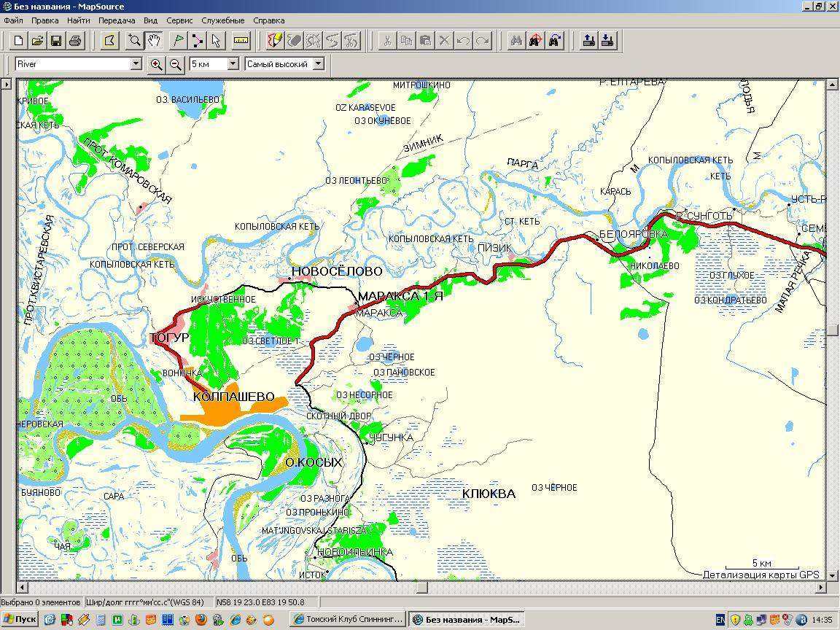
Task: Open the Сервис menu
Action: pos(179,21)
